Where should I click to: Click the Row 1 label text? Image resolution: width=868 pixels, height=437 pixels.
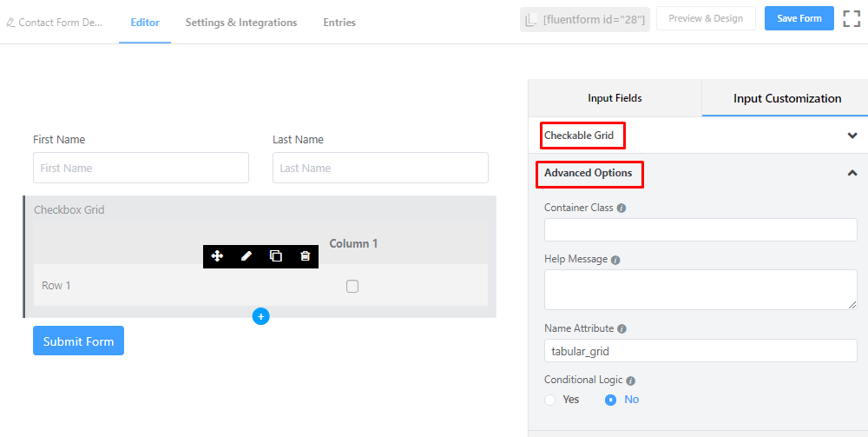click(x=56, y=286)
